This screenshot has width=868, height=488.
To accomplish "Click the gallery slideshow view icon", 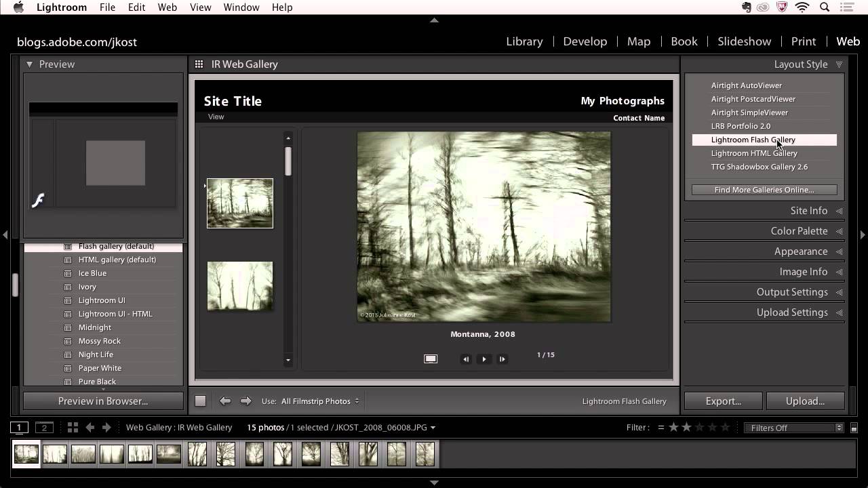I will coord(431,359).
